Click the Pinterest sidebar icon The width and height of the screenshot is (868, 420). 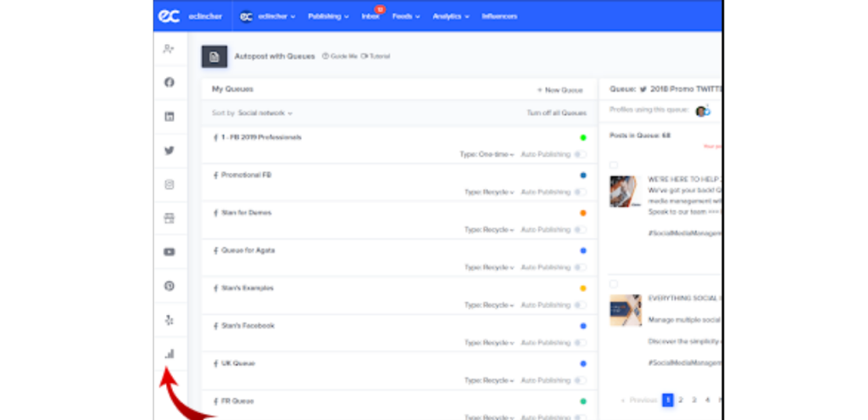(170, 286)
